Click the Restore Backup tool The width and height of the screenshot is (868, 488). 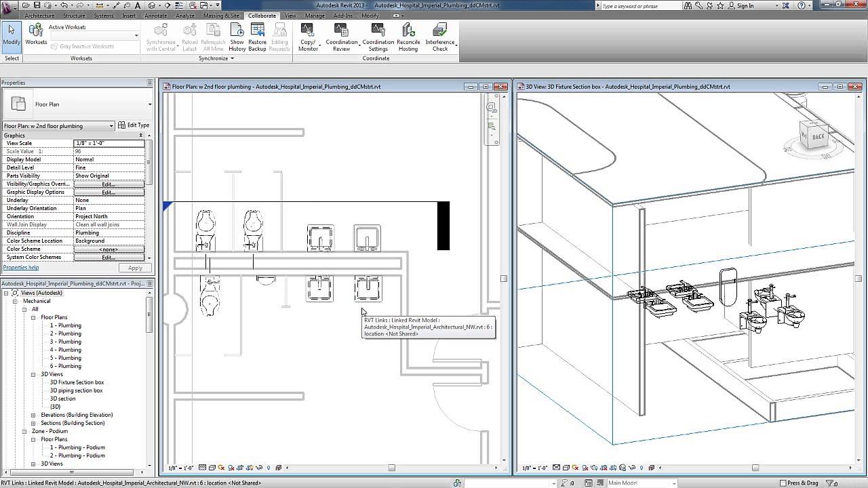coord(258,35)
